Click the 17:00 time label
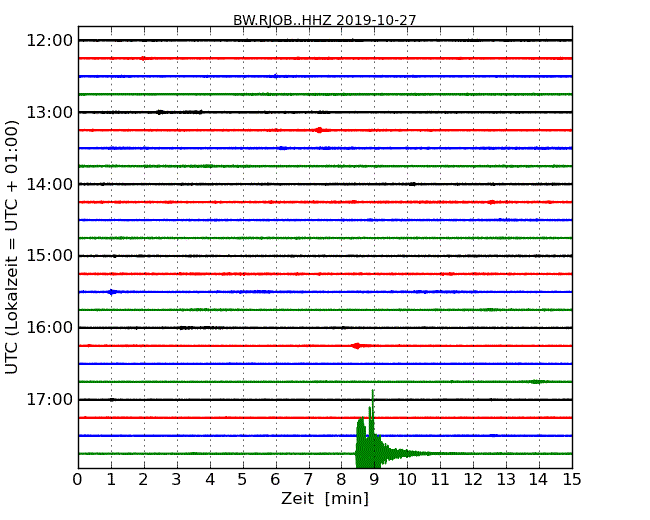650x520 pixels. click(50, 399)
